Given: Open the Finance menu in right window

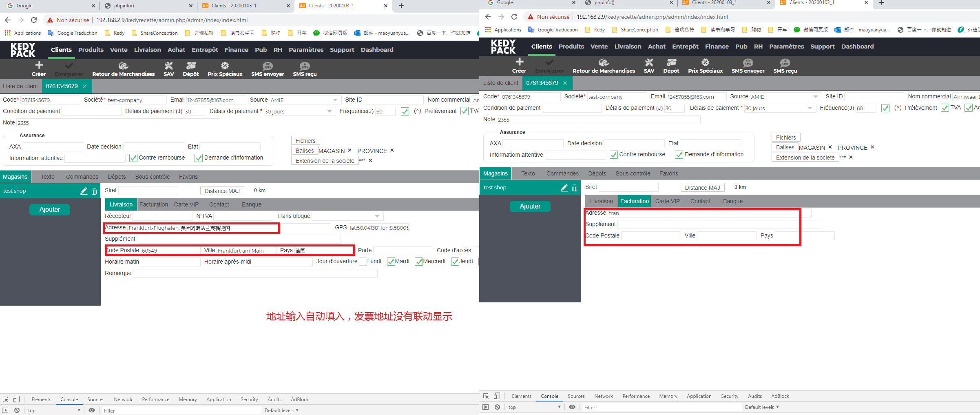Looking at the screenshot, I should click(x=717, y=47).
